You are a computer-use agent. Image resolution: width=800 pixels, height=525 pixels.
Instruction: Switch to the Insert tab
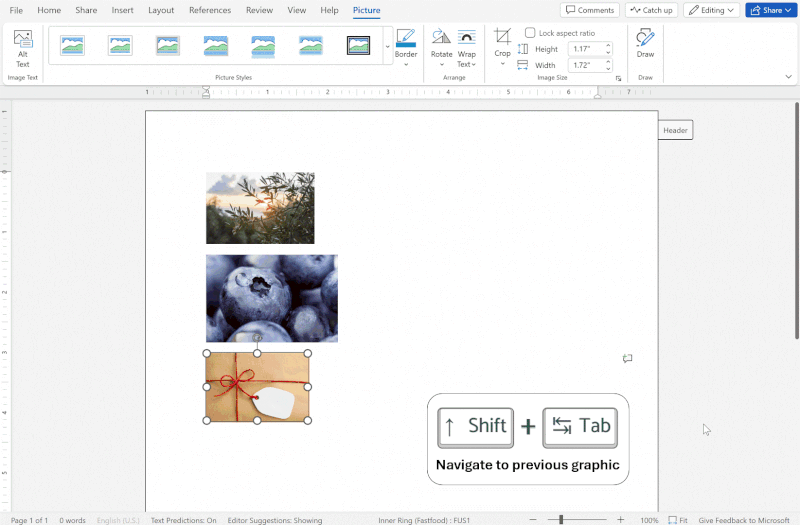122,10
